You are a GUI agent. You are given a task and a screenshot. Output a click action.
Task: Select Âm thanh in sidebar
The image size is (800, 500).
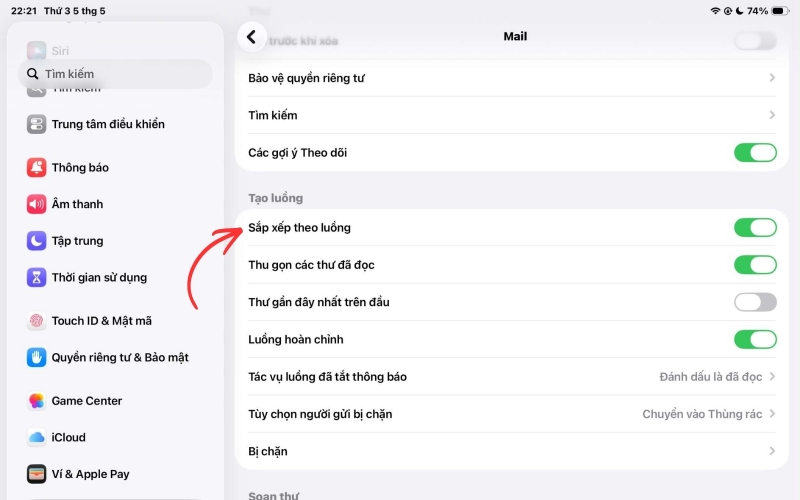coord(115,204)
